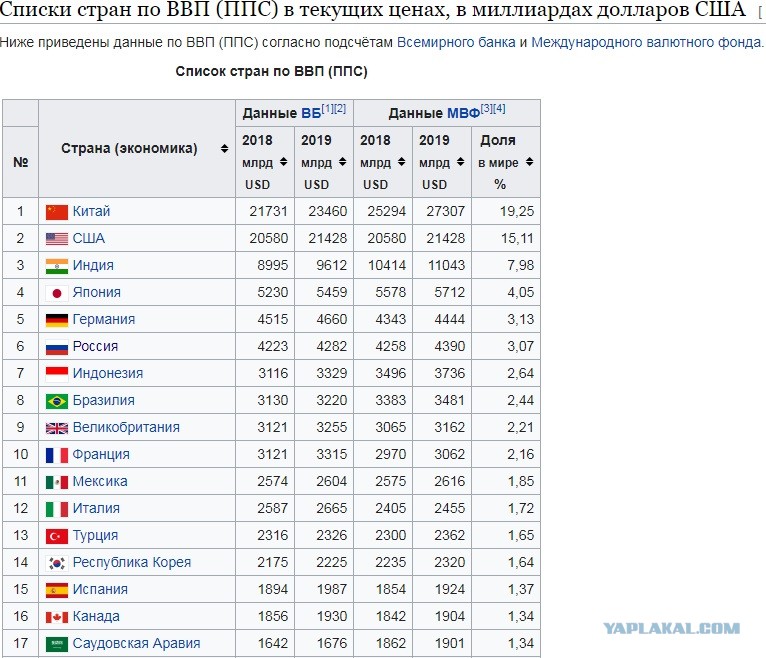Open the Турция country link
This screenshot has width=766, height=658.
point(95,535)
